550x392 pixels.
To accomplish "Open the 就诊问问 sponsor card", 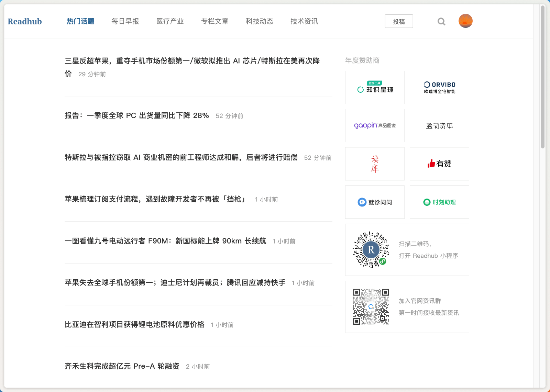I will (x=374, y=202).
